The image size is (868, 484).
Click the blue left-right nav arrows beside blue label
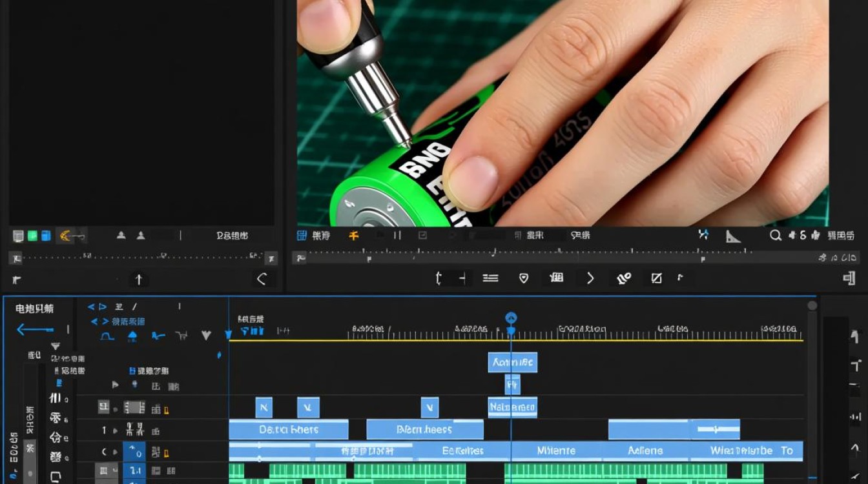point(99,321)
